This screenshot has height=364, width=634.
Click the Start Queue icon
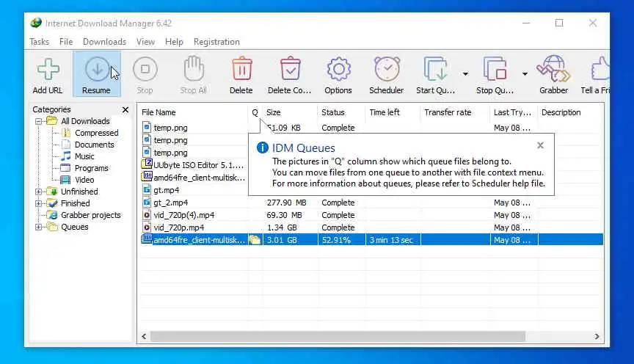pyautogui.click(x=435, y=69)
